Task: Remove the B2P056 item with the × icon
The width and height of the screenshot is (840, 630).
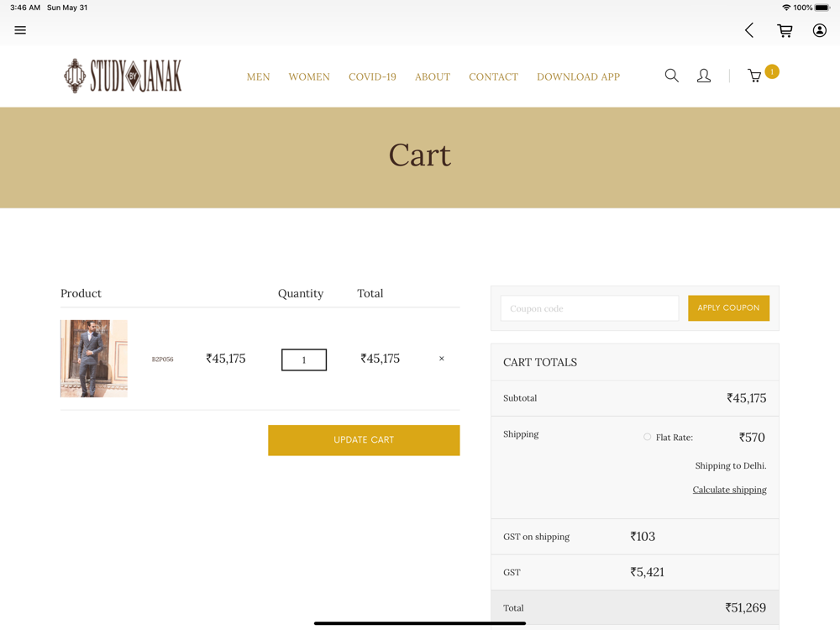Action: pyautogui.click(x=442, y=359)
